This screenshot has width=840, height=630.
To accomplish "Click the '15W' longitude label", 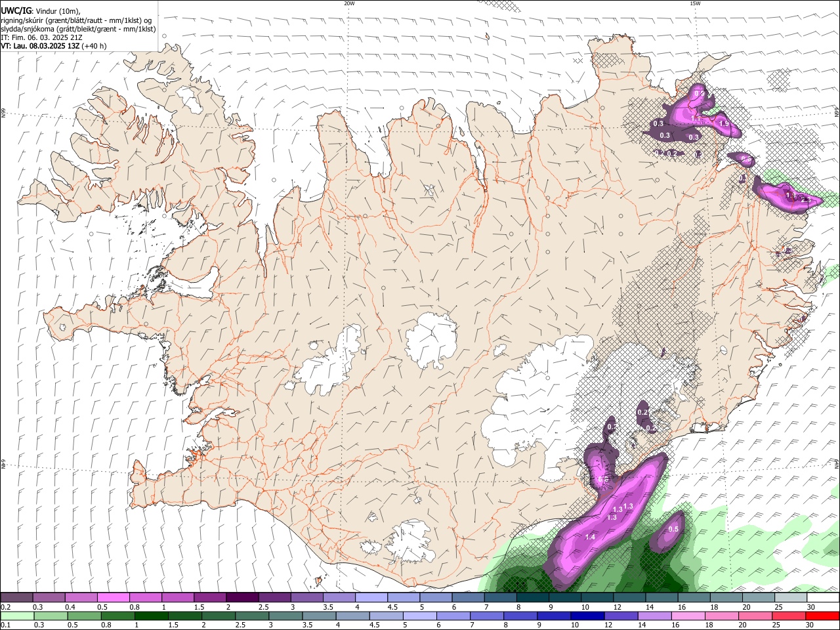I will point(695,3).
